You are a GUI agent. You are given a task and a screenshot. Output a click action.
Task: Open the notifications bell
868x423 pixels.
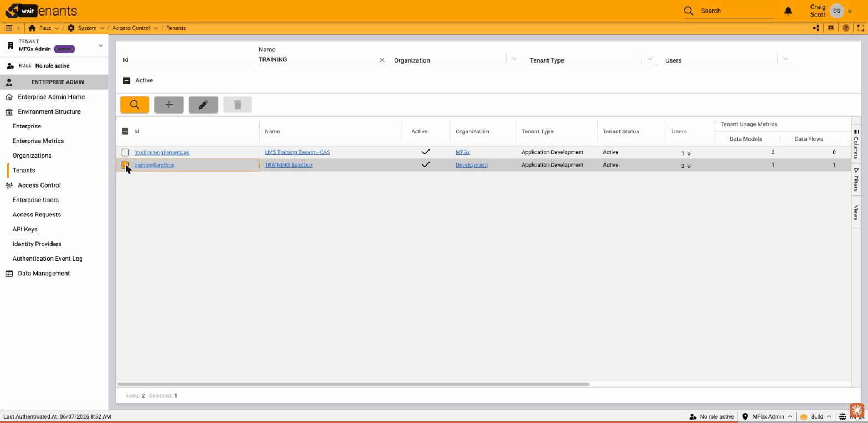[788, 11]
